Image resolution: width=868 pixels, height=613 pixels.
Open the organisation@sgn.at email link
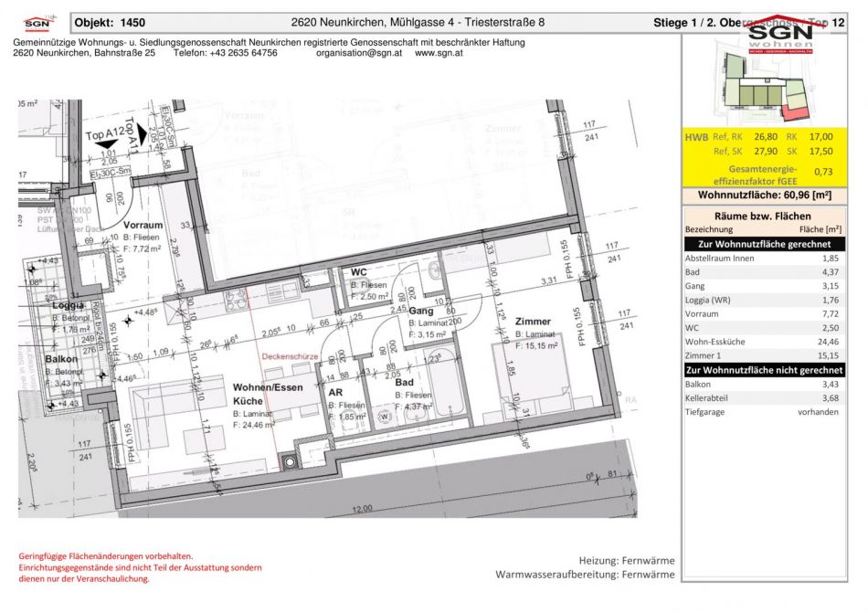point(359,53)
